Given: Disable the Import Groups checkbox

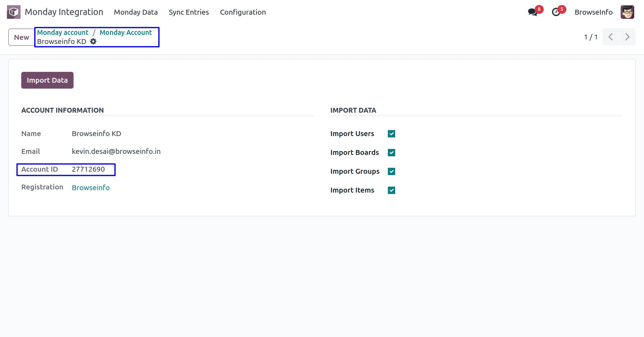Looking at the screenshot, I should pos(391,172).
